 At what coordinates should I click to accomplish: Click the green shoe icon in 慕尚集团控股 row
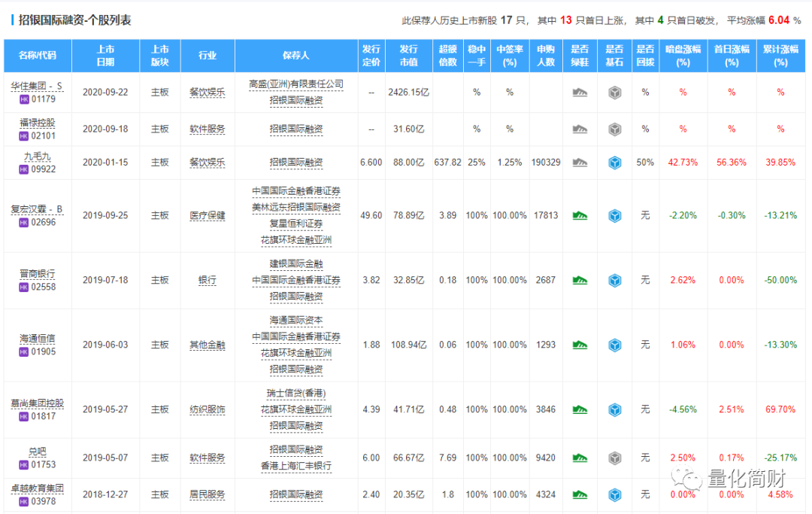(x=580, y=410)
